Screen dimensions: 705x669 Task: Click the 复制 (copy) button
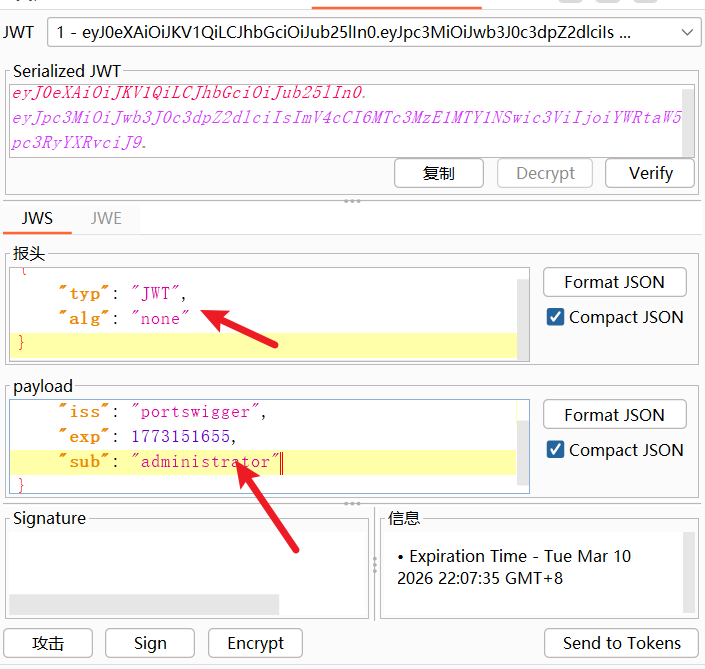point(438,173)
